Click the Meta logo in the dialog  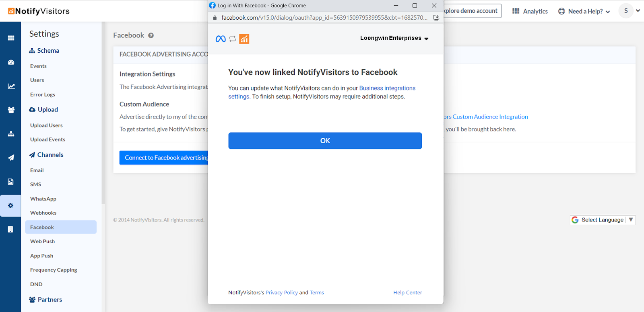(221, 39)
